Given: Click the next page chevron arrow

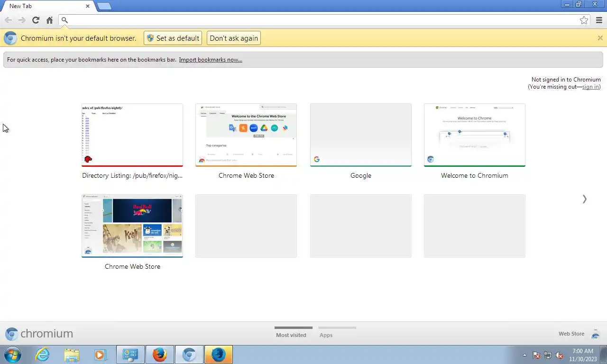Looking at the screenshot, I should click(584, 199).
